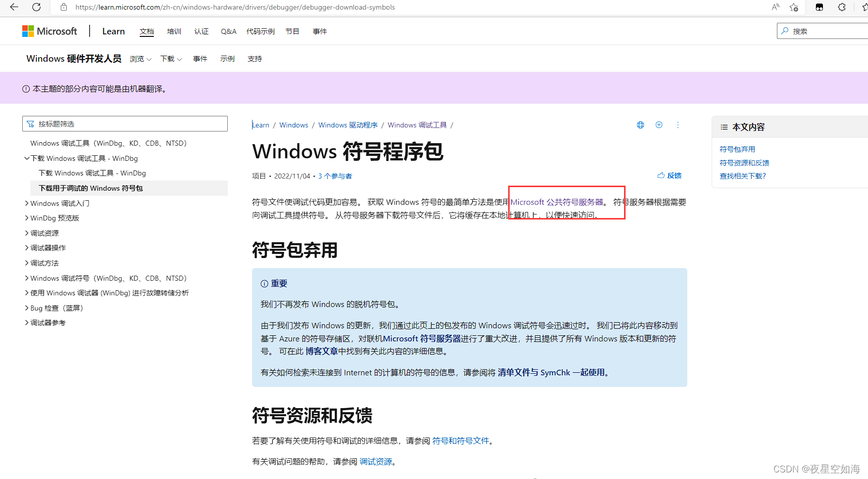The image size is (868, 479).
Task: Click the thumbs-up feedback icon
Action: (660, 175)
